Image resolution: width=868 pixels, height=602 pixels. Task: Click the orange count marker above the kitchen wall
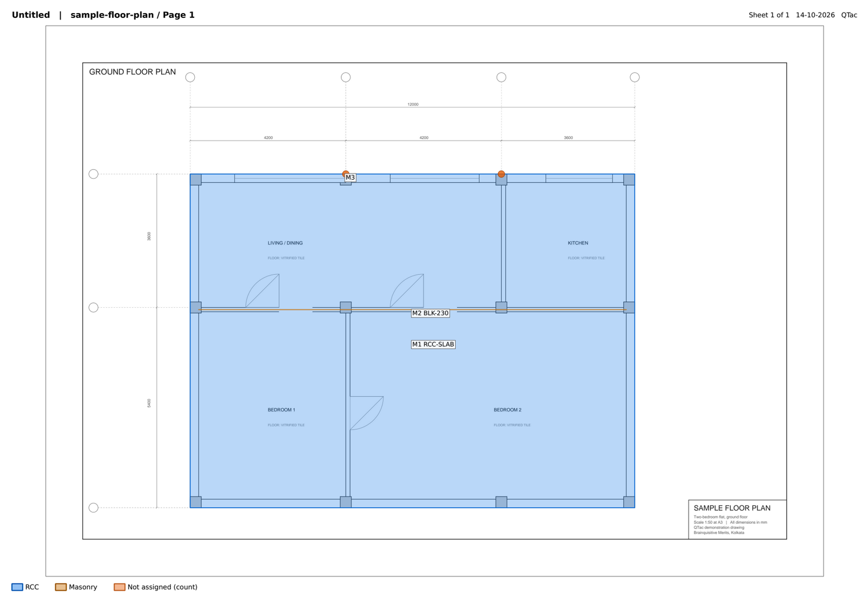tap(501, 174)
